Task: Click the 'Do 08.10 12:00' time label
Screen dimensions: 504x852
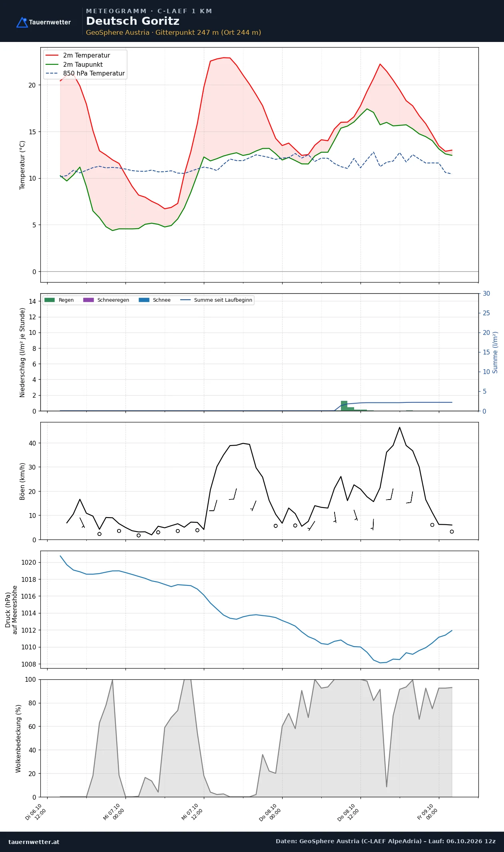Action: 349,812
